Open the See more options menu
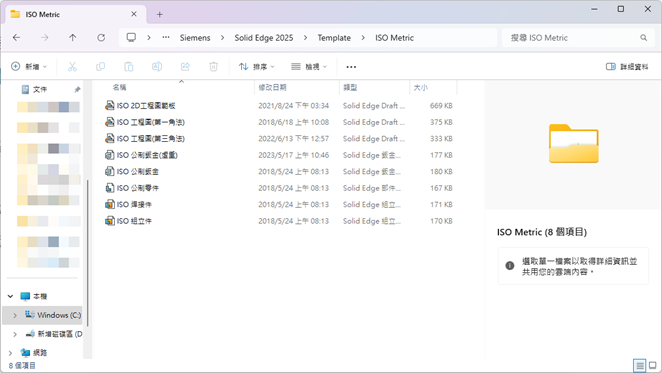This screenshot has height=373, width=662. pyautogui.click(x=351, y=66)
